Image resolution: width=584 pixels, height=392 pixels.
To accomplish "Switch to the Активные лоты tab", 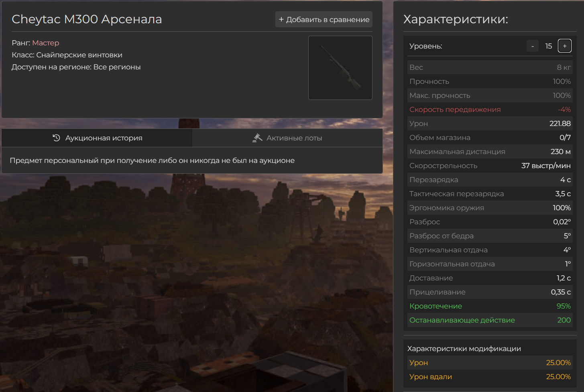I will (287, 138).
